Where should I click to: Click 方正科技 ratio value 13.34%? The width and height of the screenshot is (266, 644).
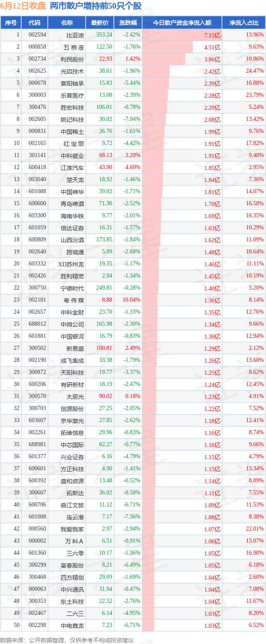click(x=255, y=469)
